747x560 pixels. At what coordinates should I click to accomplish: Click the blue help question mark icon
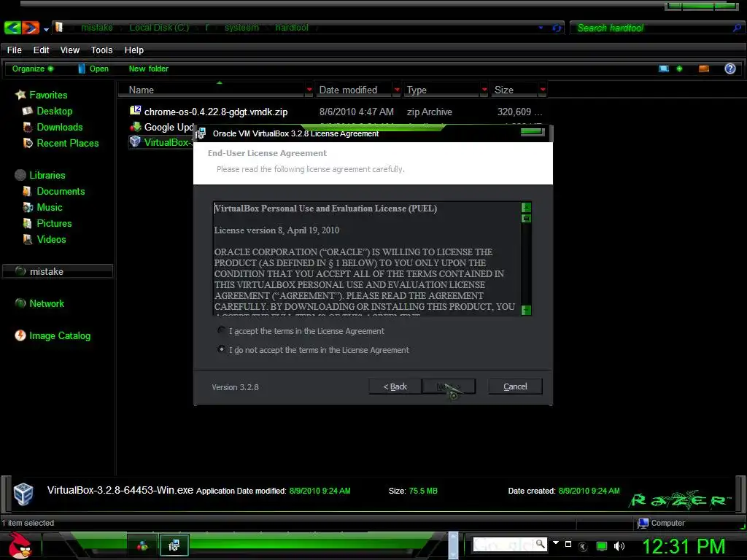729,69
